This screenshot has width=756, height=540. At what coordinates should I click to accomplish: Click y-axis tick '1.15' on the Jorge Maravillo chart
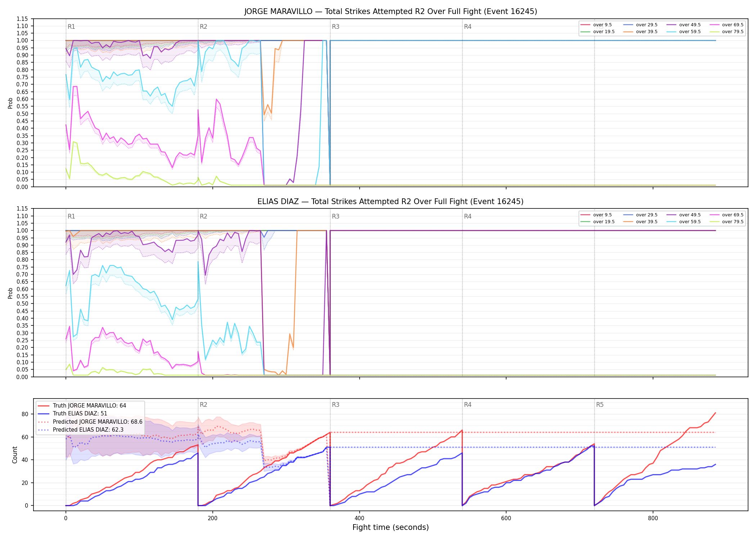[22, 19]
